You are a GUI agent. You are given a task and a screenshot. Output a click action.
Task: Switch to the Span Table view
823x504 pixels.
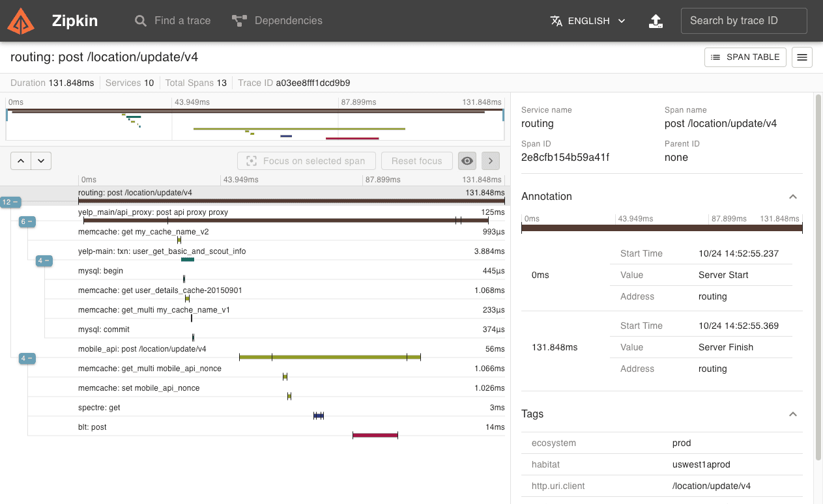(745, 57)
